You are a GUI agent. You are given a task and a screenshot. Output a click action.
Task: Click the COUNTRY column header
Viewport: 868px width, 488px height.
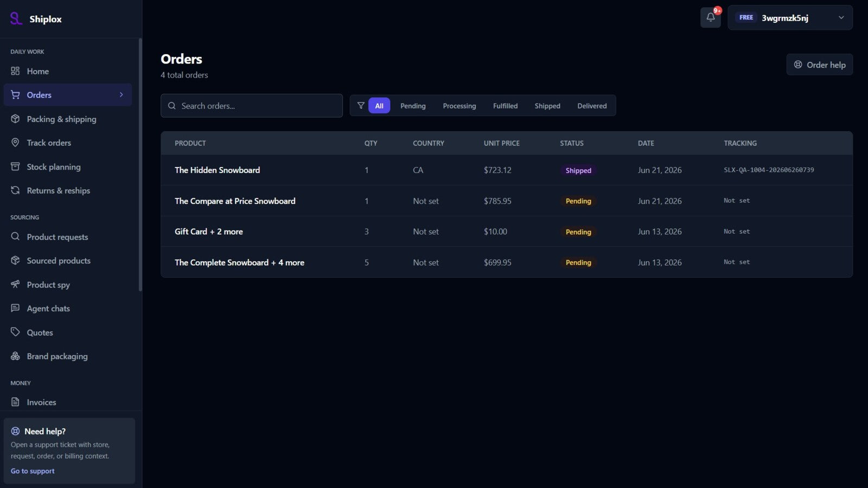pos(429,143)
